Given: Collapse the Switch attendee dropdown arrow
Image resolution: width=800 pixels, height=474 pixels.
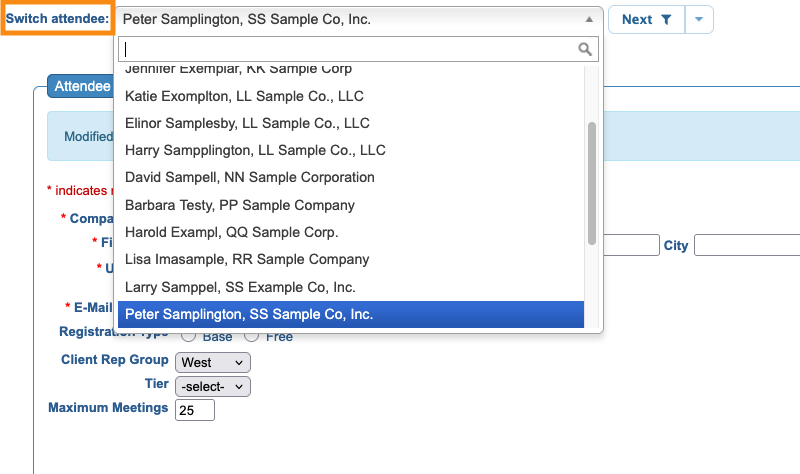Looking at the screenshot, I should coord(588,19).
